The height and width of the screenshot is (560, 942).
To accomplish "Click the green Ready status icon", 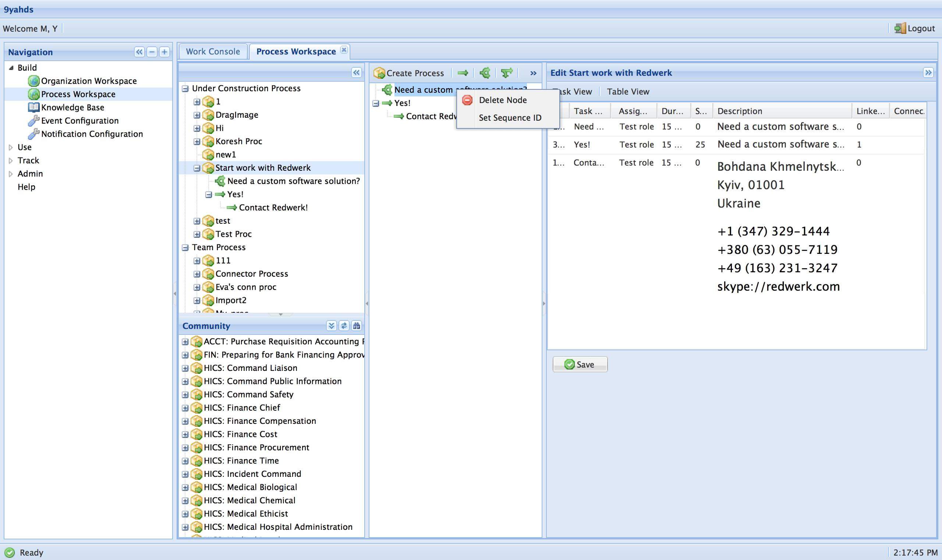I will point(10,552).
